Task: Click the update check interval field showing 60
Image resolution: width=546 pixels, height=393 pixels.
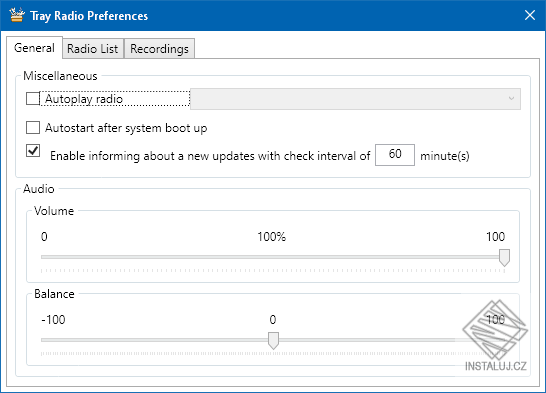Action: (x=395, y=155)
